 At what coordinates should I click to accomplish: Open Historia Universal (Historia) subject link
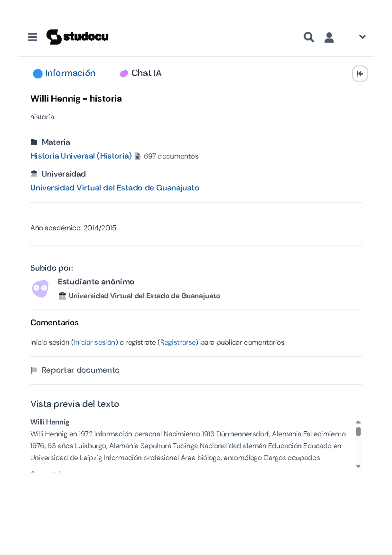coord(81,156)
